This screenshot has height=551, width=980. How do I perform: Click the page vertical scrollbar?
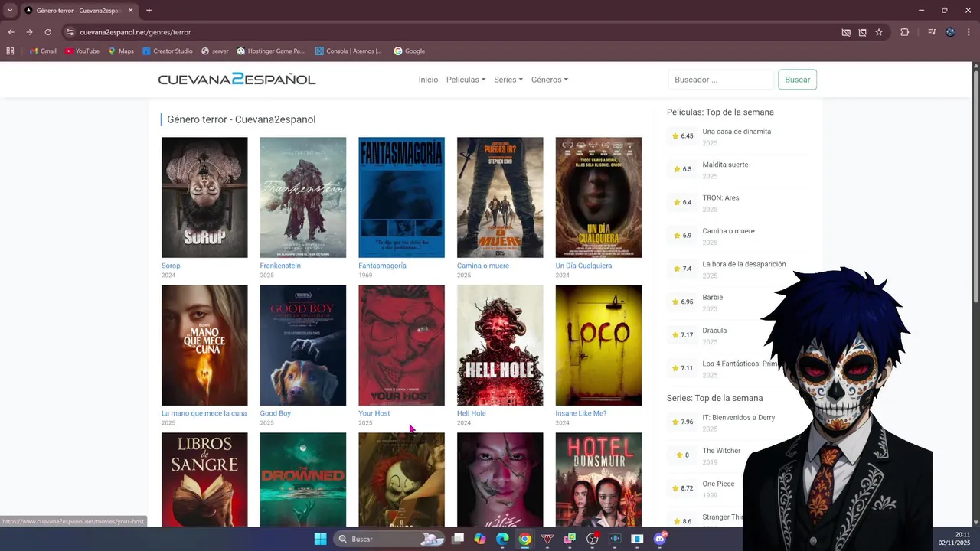click(x=976, y=185)
